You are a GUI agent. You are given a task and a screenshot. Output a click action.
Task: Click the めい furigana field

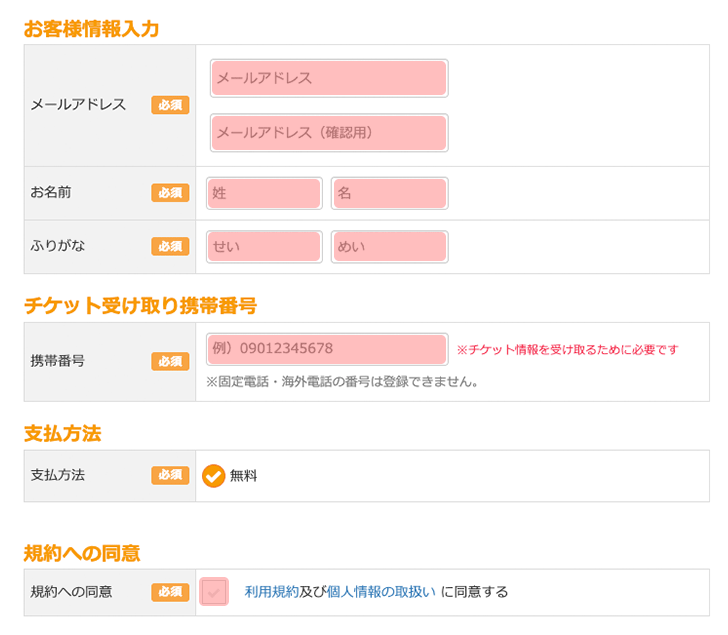click(389, 247)
